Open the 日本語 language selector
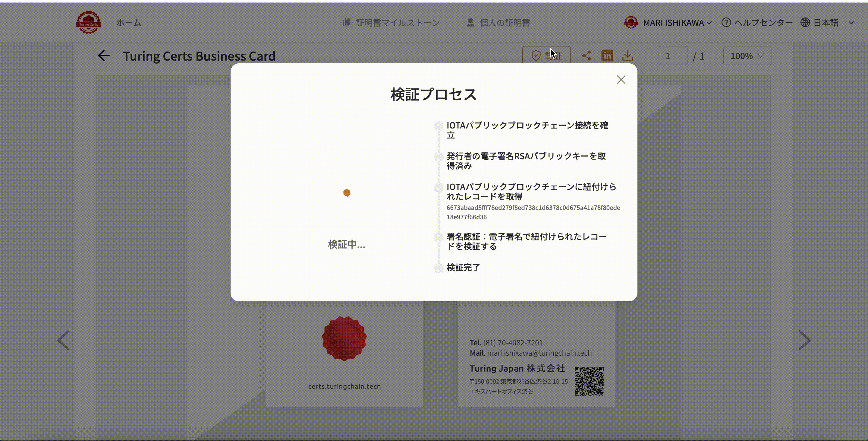 point(826,23)
